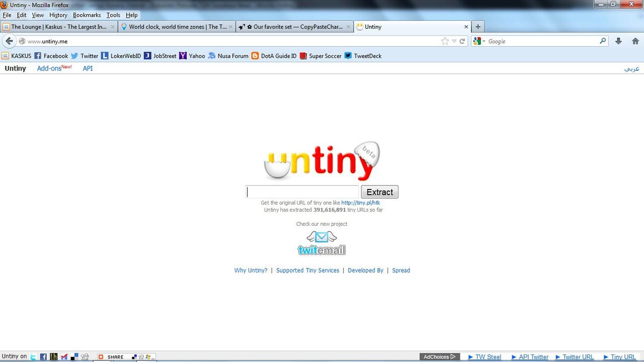Switch to World clock, world time zones tab

tap(177, 27)
